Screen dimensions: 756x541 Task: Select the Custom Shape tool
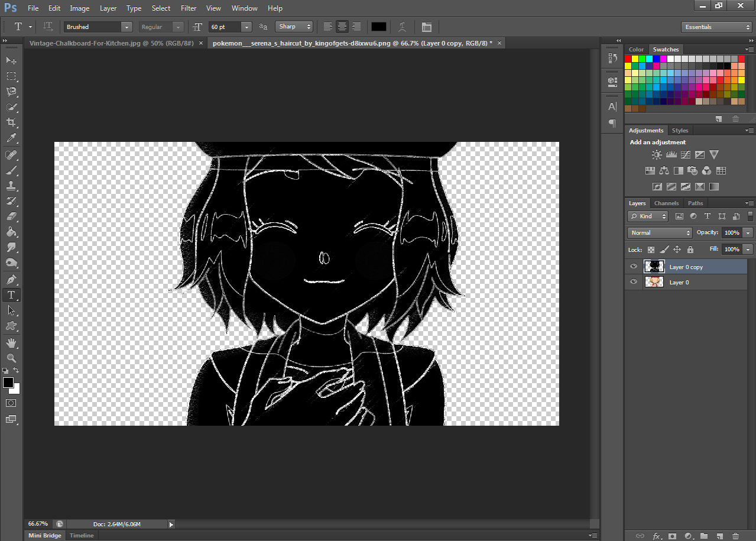11,326
